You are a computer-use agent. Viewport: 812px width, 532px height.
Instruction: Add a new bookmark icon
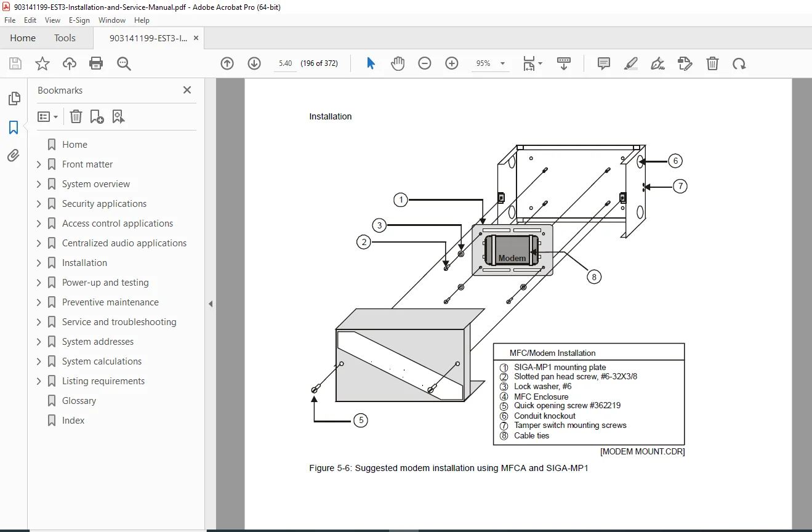(97, 116)
